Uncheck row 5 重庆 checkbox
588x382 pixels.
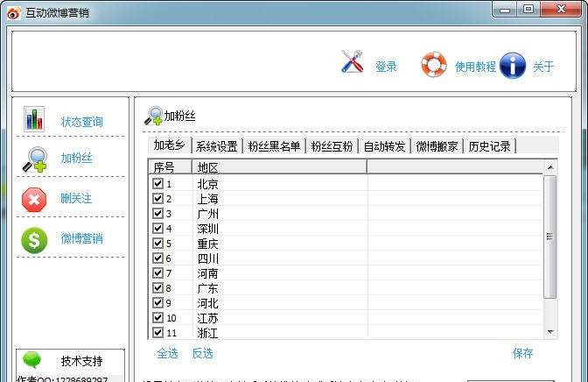[x=157, y=244]
